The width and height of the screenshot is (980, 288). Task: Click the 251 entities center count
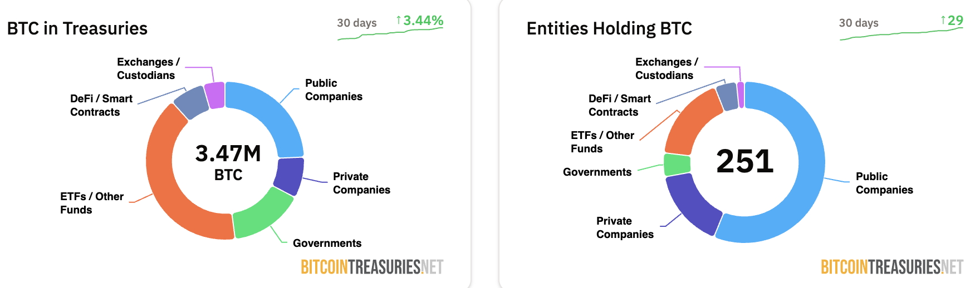pos(745,161)
